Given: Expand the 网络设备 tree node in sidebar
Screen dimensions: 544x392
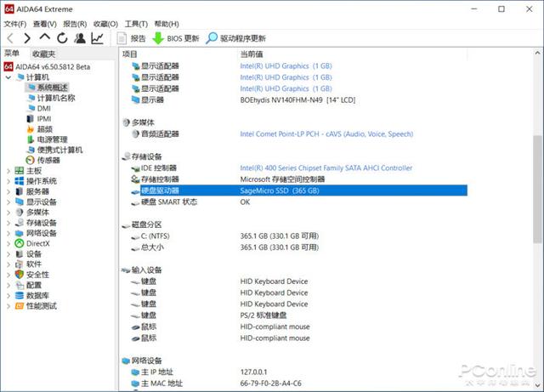Looking at the screenshot, I should (x=8, y=233).
